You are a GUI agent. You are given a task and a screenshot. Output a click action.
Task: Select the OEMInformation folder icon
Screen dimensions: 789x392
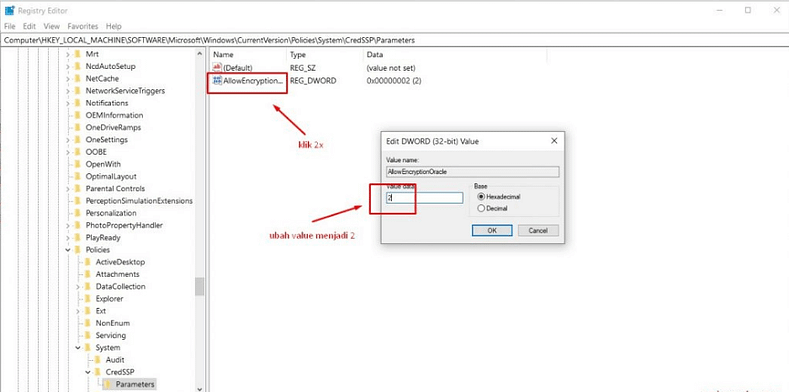pyautogui.click(x=77, y=115)
